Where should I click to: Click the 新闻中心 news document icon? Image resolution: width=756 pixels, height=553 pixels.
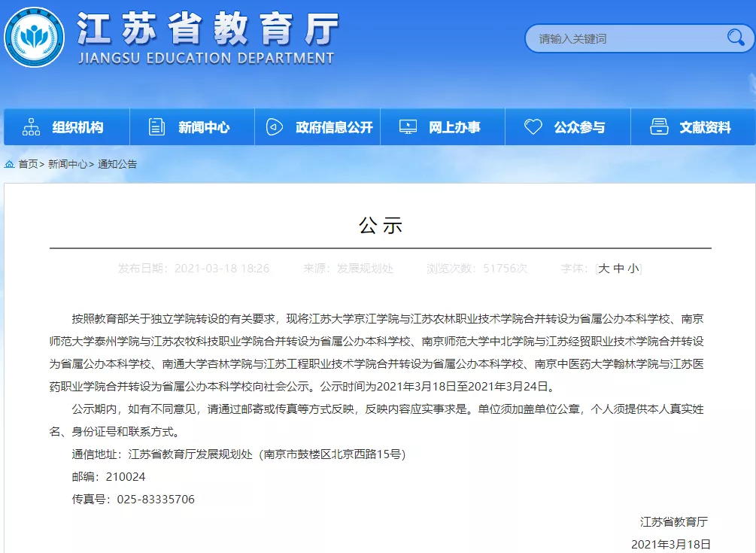coord(156,126)
